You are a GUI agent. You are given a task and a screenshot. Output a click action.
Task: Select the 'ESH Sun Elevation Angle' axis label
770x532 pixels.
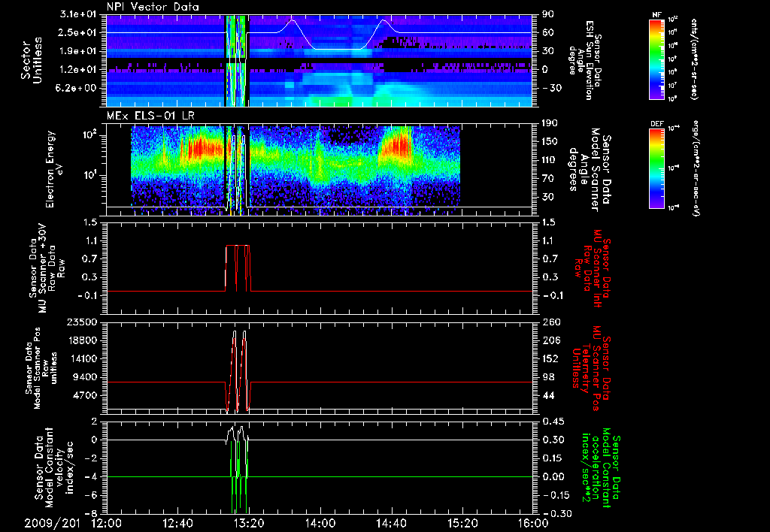(x=585, y=60)
